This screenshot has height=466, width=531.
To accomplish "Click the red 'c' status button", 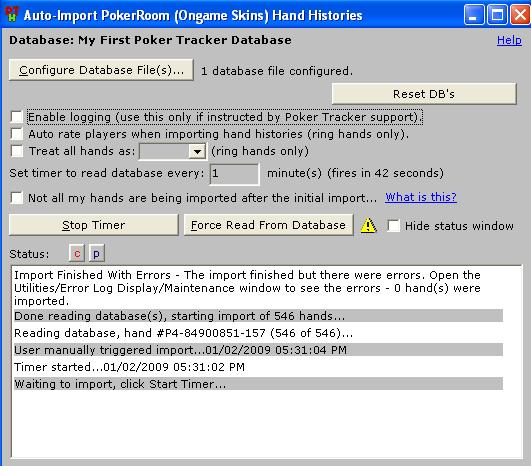I will [77, 253].
